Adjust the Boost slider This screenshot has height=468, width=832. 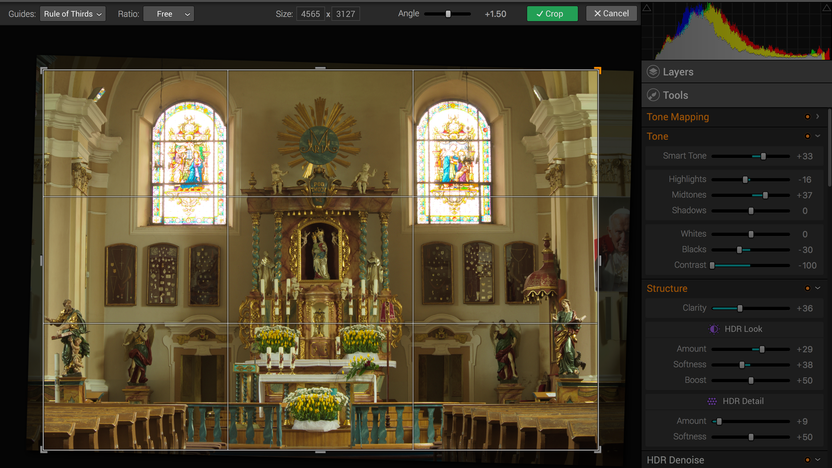click(x=751, y=380)
